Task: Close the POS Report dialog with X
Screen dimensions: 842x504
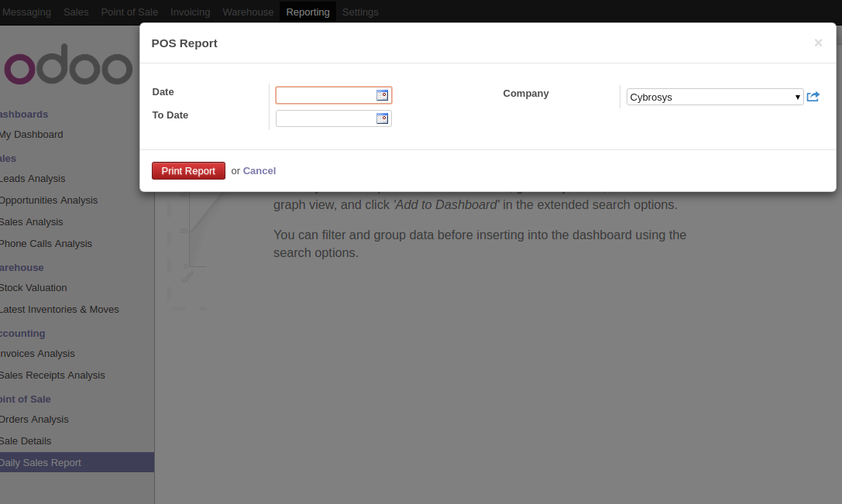Action: (x=818, y=43)
